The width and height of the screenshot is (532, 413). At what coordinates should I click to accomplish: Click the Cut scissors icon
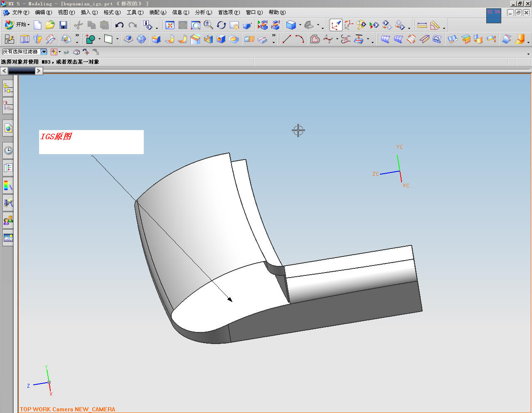tap(79, 25)
